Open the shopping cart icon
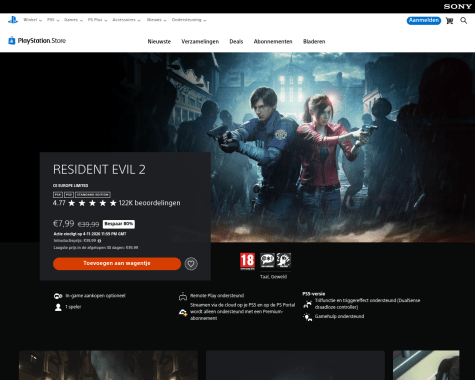Image resolution: width=475 pixels, height=380 pixels. [449, 21]
